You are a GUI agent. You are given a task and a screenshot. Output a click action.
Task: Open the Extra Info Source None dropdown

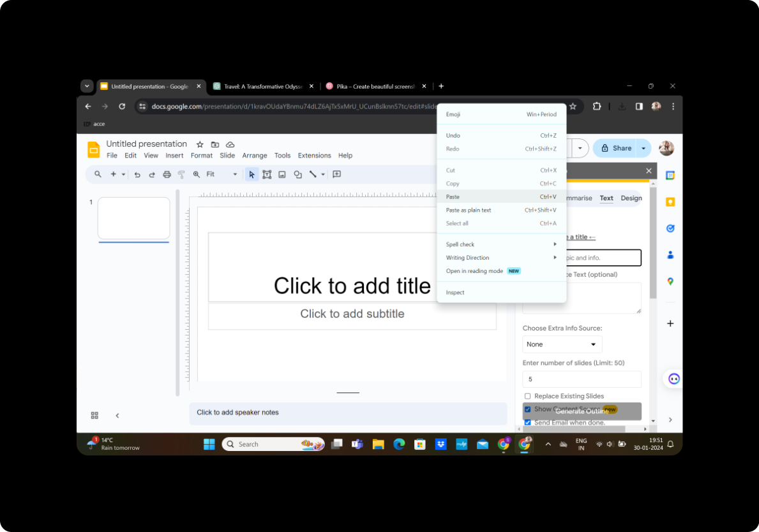click(562, 344)
